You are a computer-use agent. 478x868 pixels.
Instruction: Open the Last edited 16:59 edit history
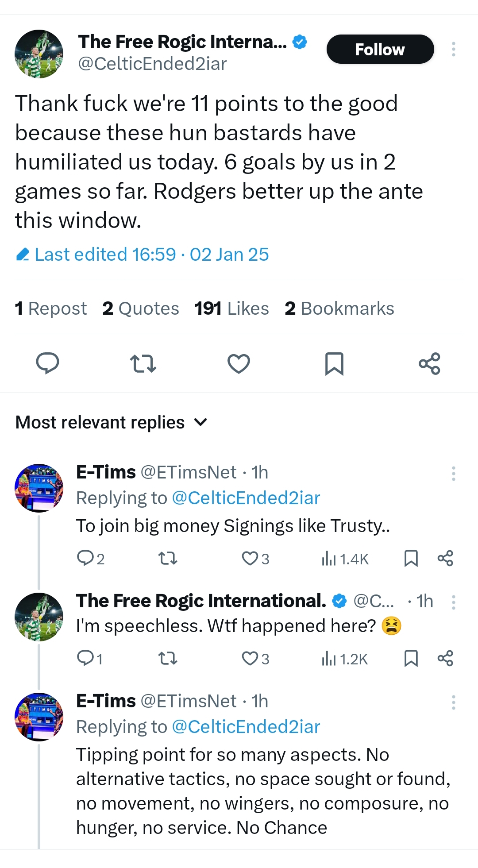[143, 255]
